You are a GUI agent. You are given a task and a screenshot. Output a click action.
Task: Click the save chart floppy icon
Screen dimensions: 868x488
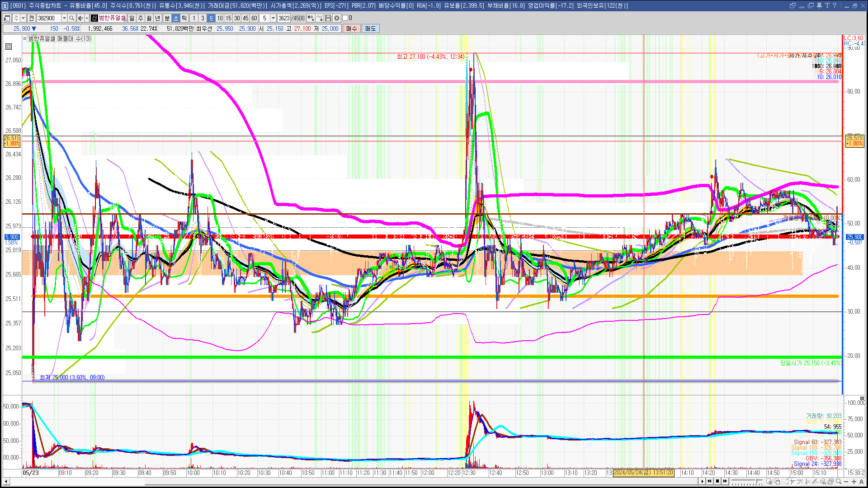(328, 18)
